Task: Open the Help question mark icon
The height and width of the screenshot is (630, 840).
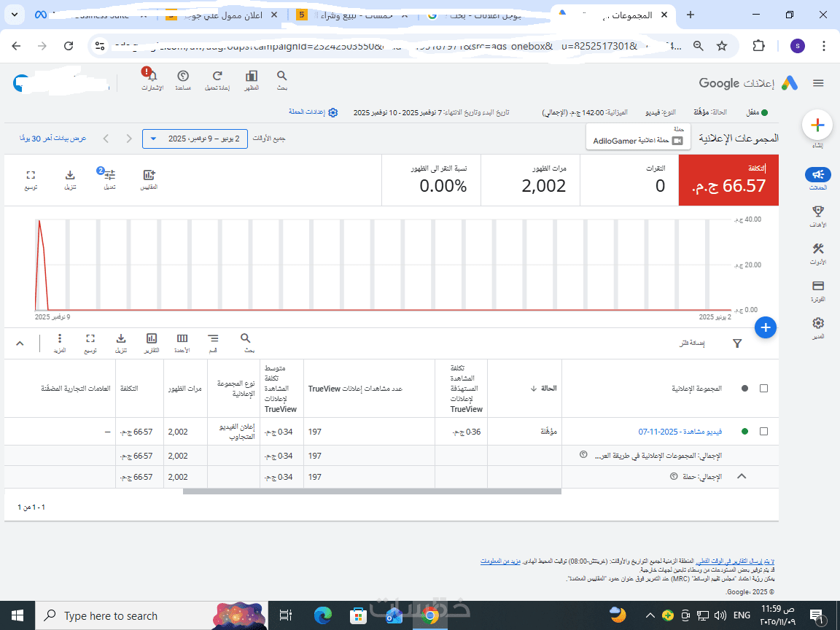Action: [x=183, y=76]
